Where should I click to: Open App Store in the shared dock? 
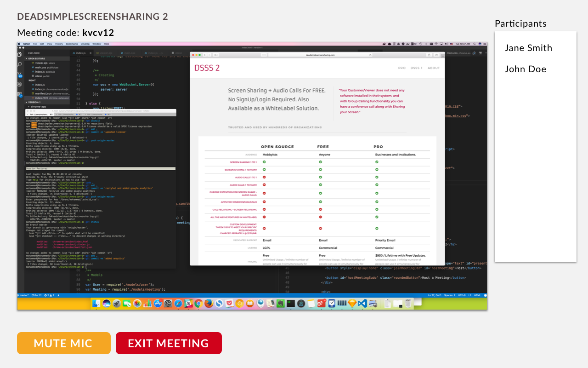tap(158, 304)
